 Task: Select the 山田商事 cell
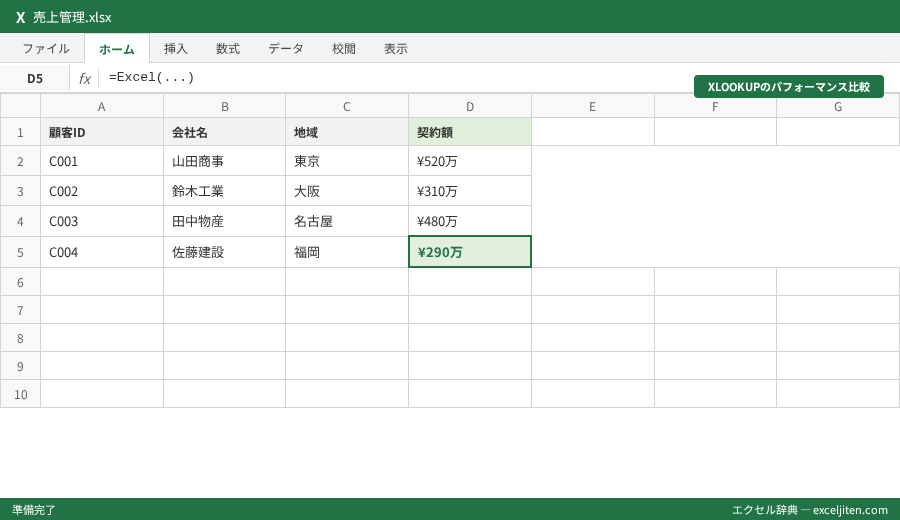(224, 161)
